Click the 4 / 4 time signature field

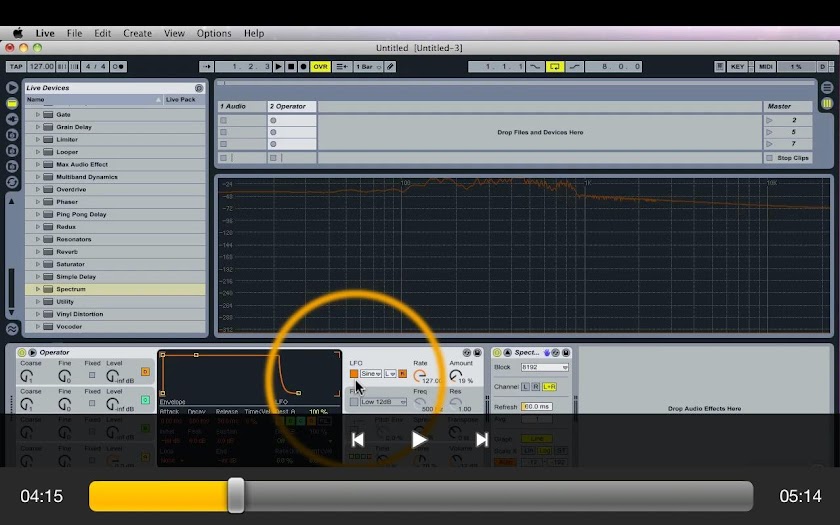tap(96, 66)
